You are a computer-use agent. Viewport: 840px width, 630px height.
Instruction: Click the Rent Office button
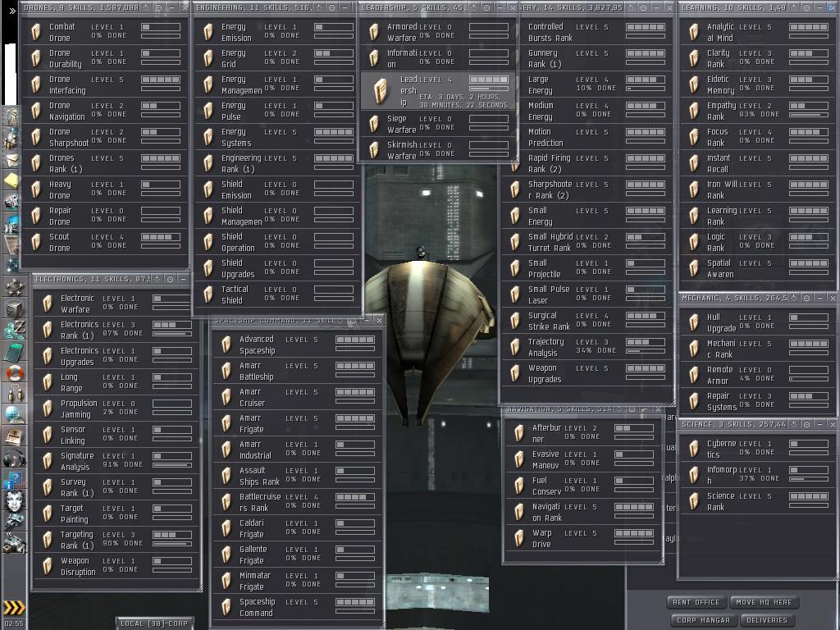(x=696, y=602)
